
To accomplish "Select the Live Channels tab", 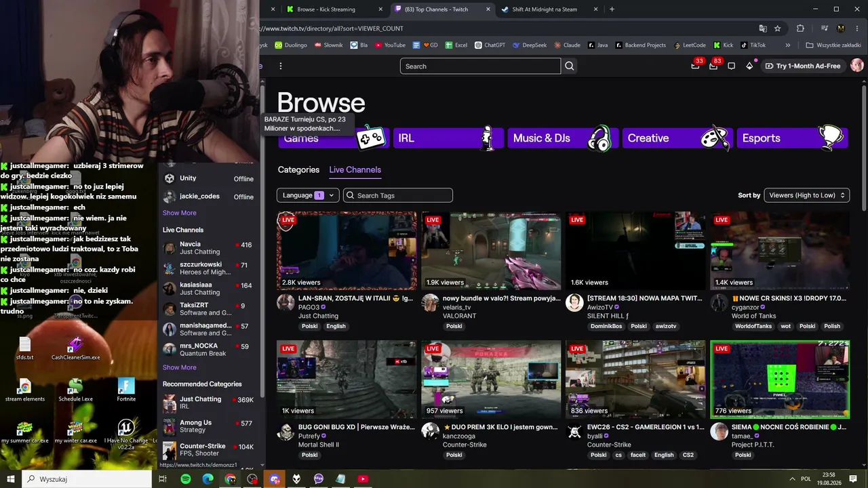I will (355, 169).
